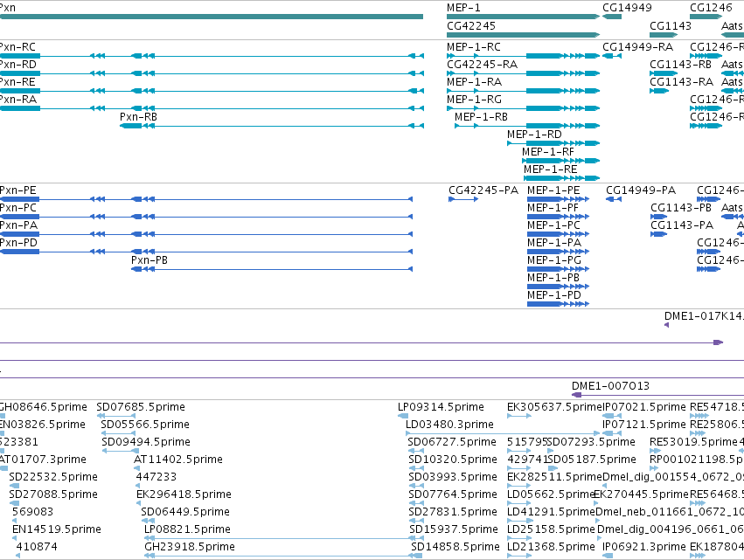The width and height of the screenshot is (744, 560).
Task: Select the MEP-1-RE transcript label
Action: pyautogui.click(x=551, y=169)
